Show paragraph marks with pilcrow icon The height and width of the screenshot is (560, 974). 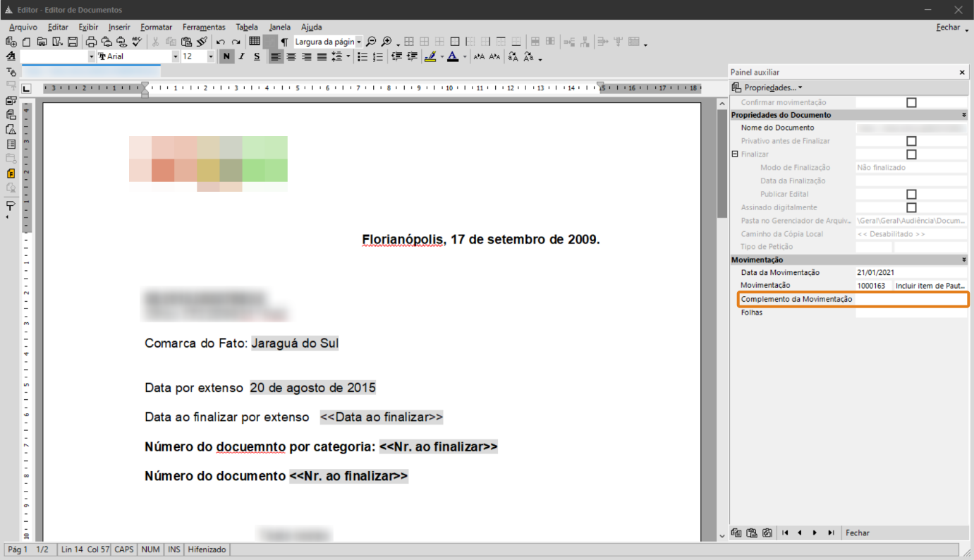(284, 42)
